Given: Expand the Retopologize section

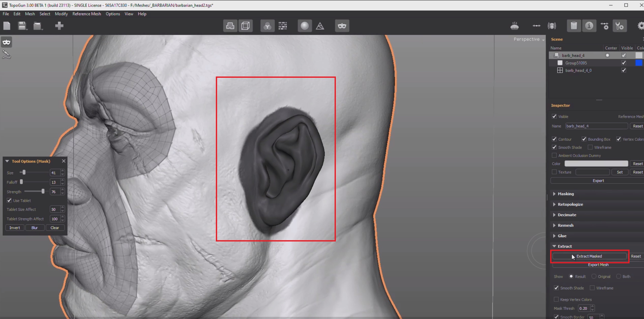Looking at the screenshot, I should (x=570, y=204).
